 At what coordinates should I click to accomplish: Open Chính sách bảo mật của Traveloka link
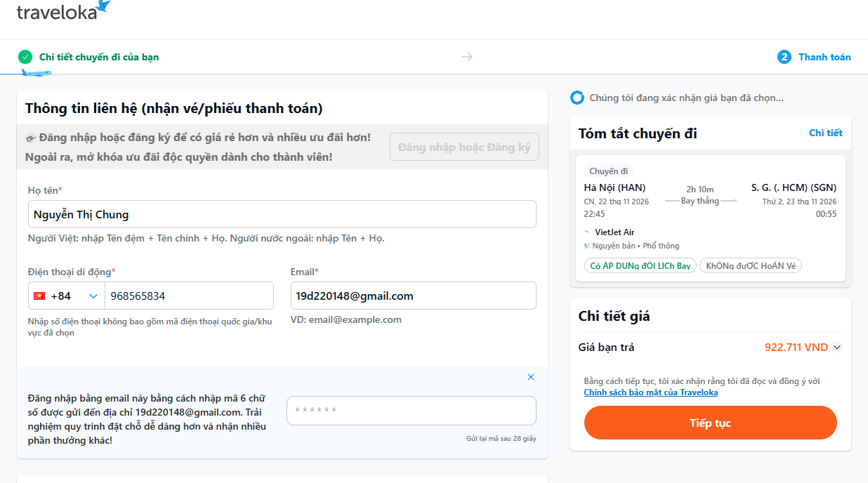[x=651, y=392]
